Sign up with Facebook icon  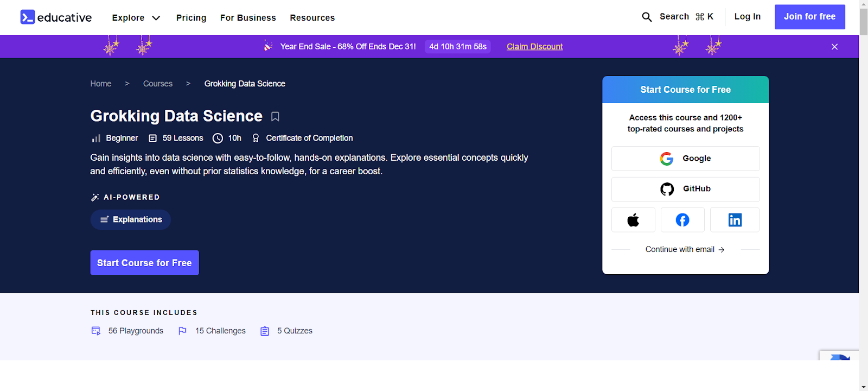click(x=682, y=220)
